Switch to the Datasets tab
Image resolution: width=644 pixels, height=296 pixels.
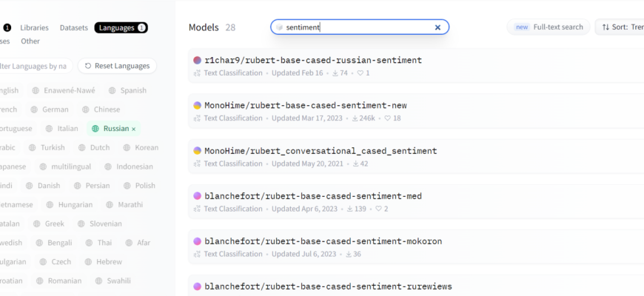[x=73, y=28]
